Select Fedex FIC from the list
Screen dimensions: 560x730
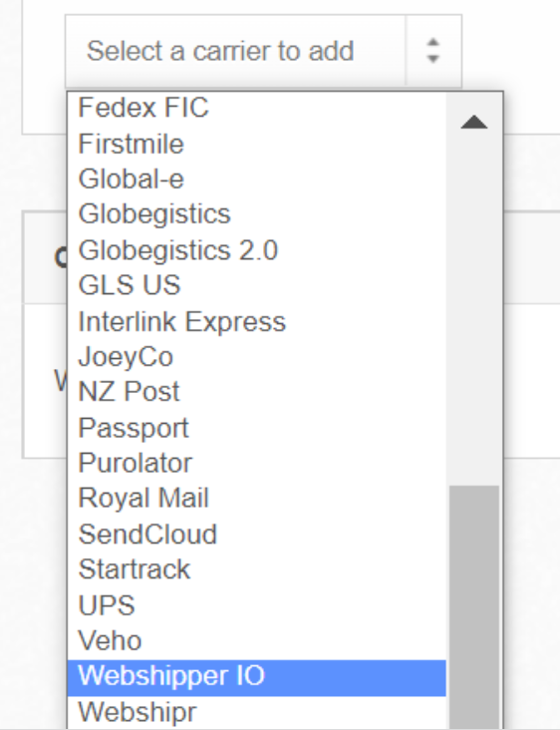click(257, 108)
